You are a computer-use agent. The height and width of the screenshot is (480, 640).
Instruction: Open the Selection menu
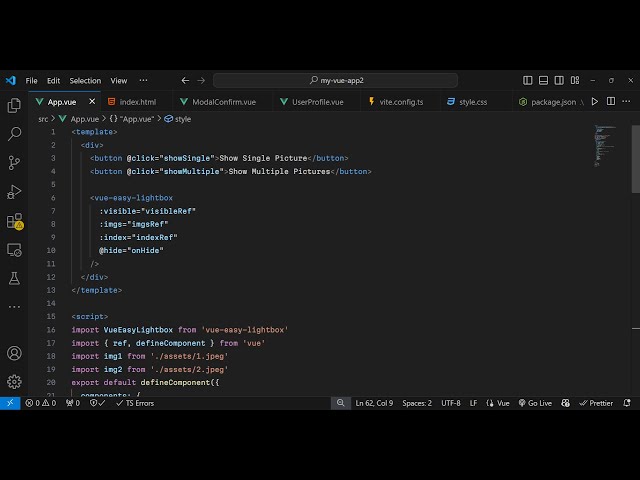(x=85, y=80)
